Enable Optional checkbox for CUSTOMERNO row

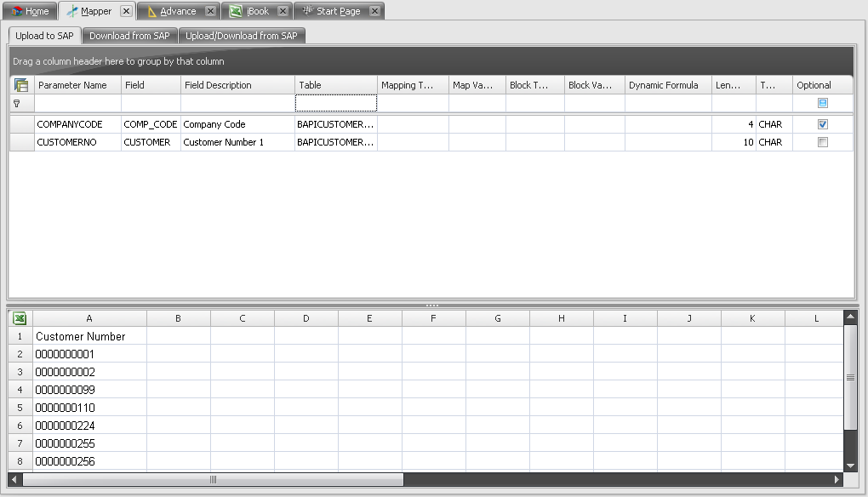822,143
